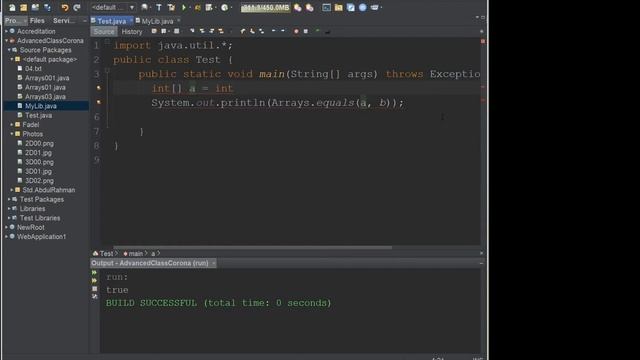Click the Stop icon in Output panel
The width and height of the screenshot is (640, 360).
point(94,289)
